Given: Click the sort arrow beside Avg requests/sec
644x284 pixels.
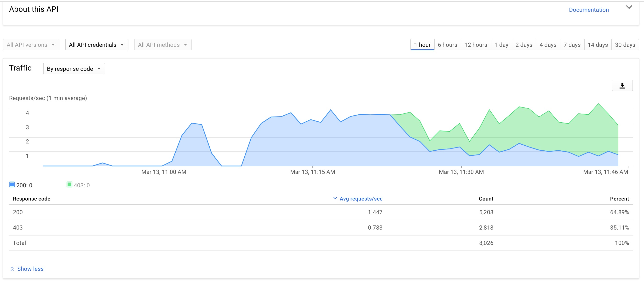Looking at the screenshot, I should tap(335, 198).
